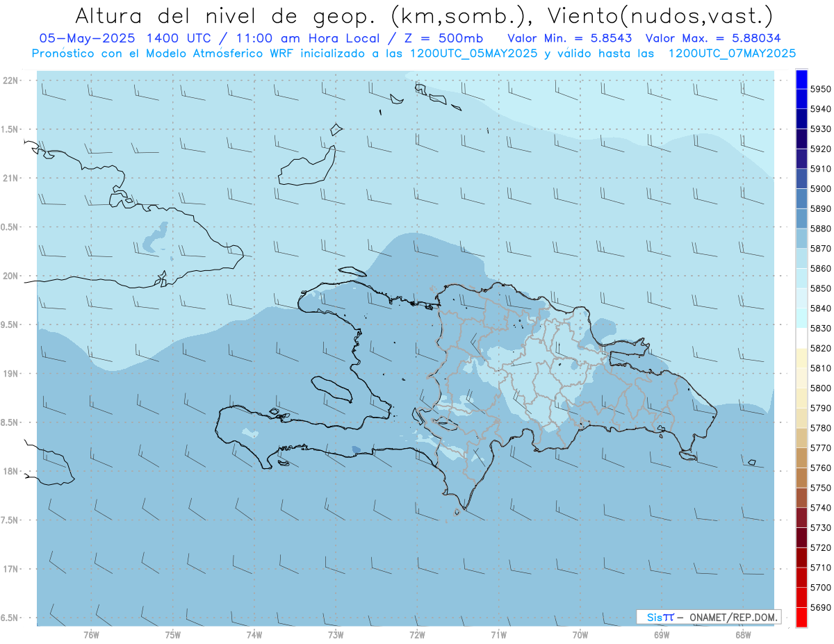The height and width of the screenshot is (644, 834).
Task: Click the 5840 colorbar label
Action: (821, 308)
